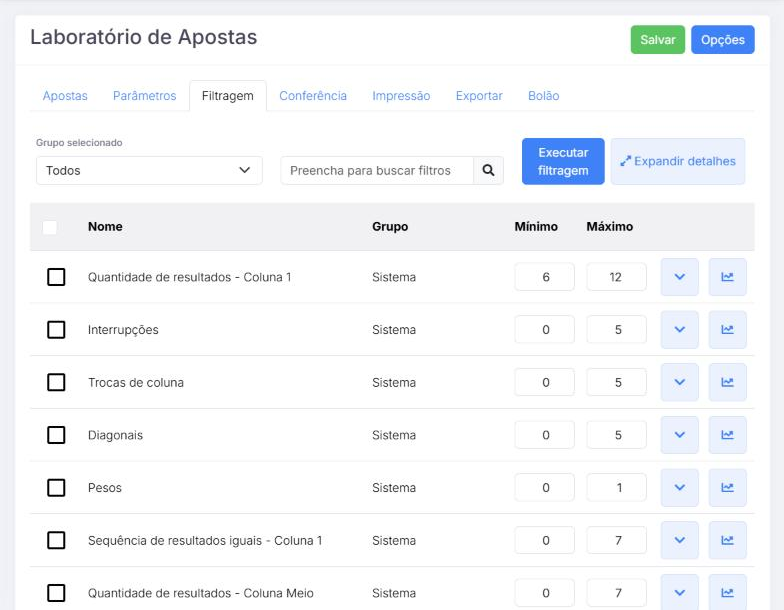This screenshot has height=610, width=784.
Task: Click the Mínimo column header
Action: click(536, 226)
